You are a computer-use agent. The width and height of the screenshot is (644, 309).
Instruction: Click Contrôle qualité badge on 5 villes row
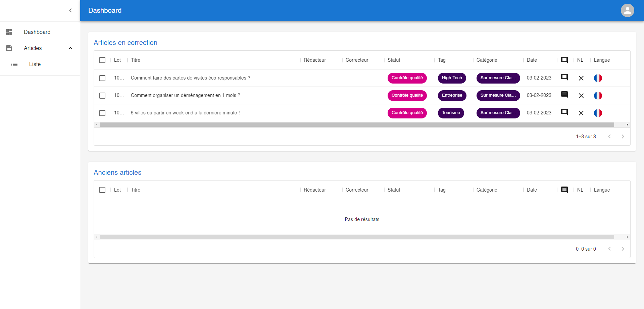point(407,113)
